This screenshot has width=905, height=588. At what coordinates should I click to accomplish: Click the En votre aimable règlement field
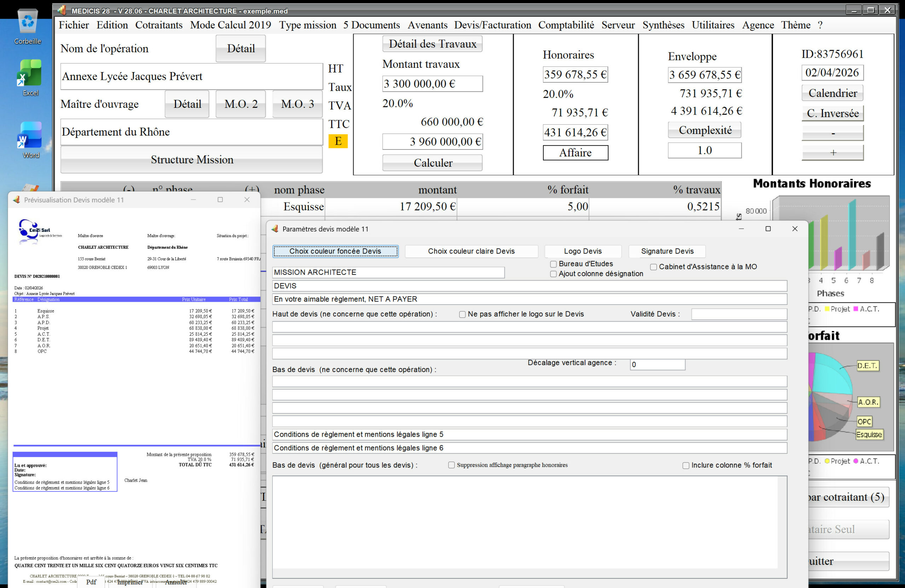pos(529,299)
